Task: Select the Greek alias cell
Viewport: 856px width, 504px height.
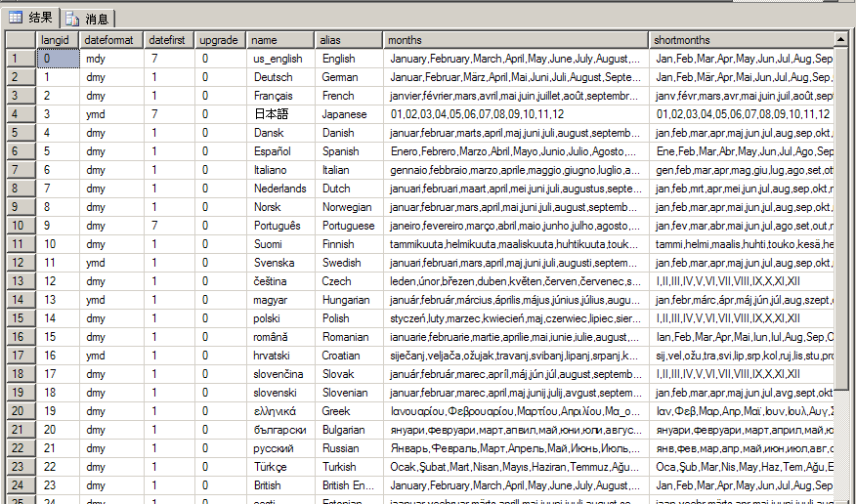Action: tap(348, 411)
